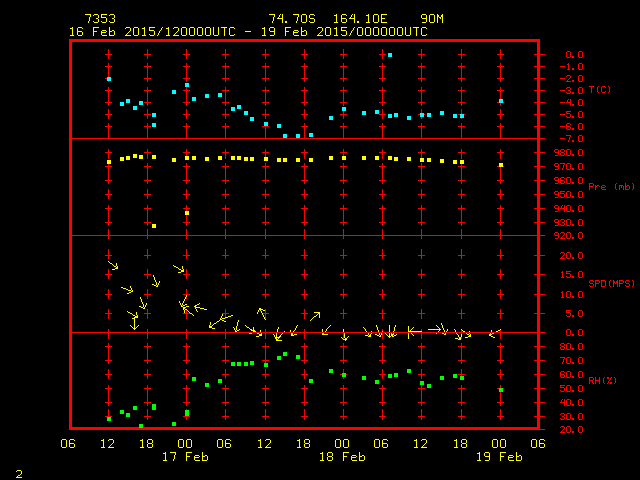The width and height of the screenshot is (640, 480).
Task: Click the RH(%) humidity axis label
Action: tap(601, 380)
